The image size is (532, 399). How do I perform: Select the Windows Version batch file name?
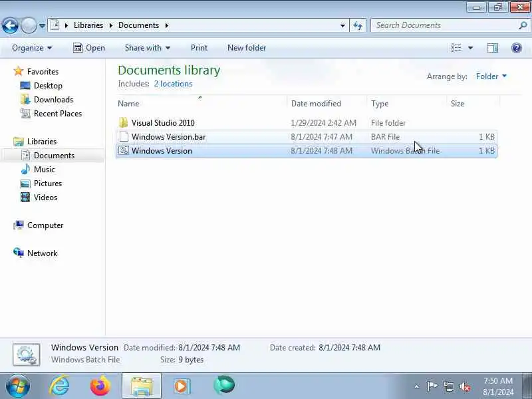click(x=162, y=151)
